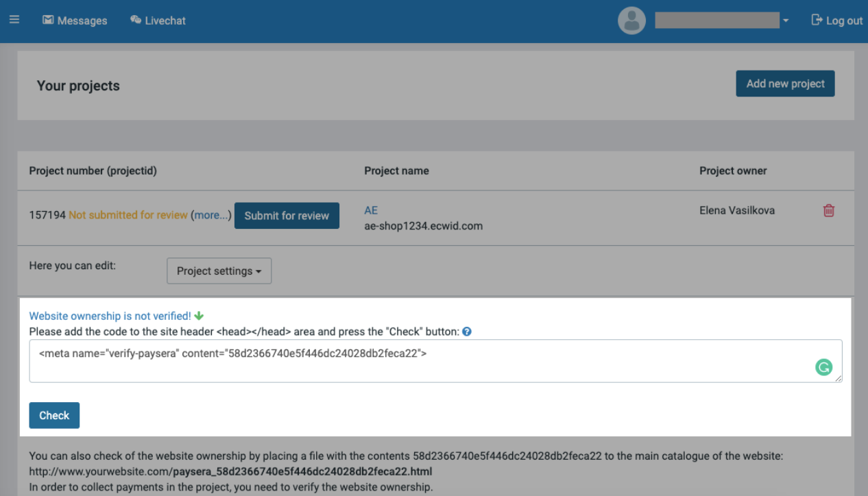
Task: Open Livechat from the top bar
Action: point(158,21)
